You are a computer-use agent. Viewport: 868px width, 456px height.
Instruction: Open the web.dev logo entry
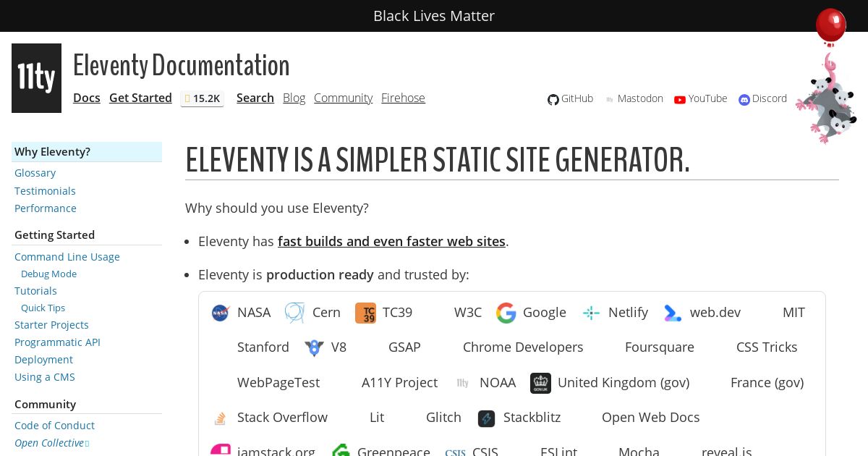702,313
